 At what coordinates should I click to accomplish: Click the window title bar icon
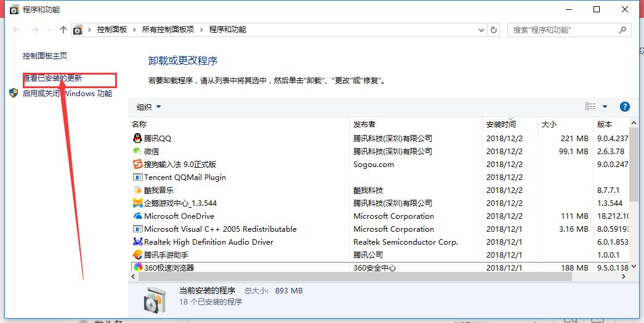click(14, 9)
